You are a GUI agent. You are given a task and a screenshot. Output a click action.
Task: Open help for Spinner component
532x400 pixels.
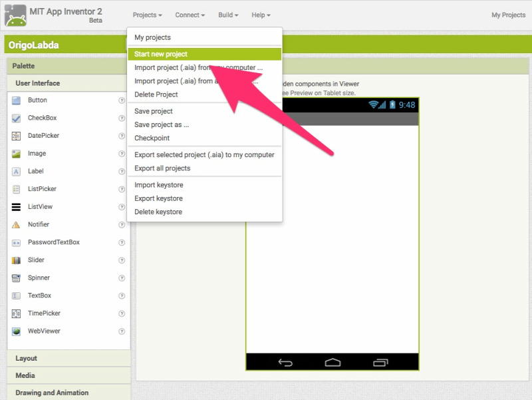pos(122,278)
